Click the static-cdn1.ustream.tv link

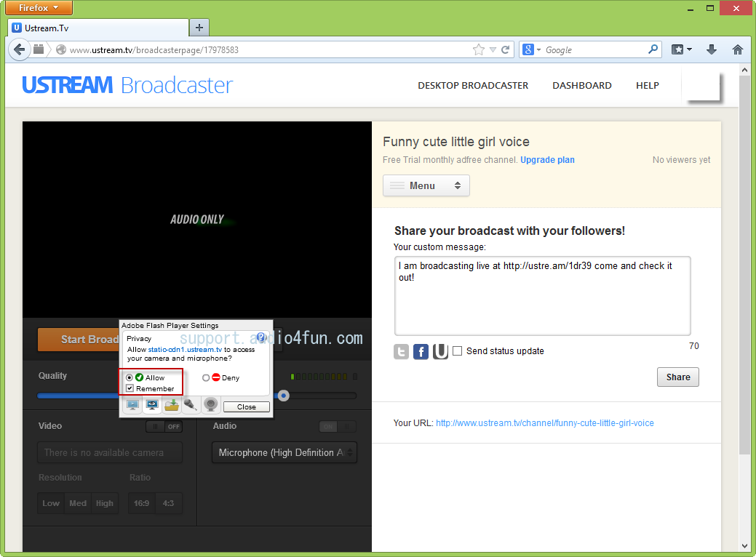coord(185,349)
